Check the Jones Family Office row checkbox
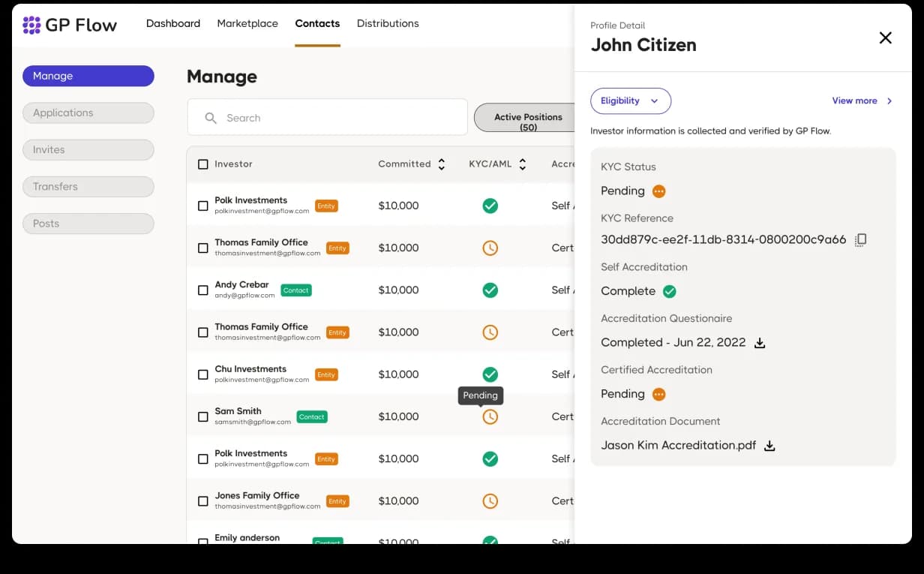 point(202,501)
